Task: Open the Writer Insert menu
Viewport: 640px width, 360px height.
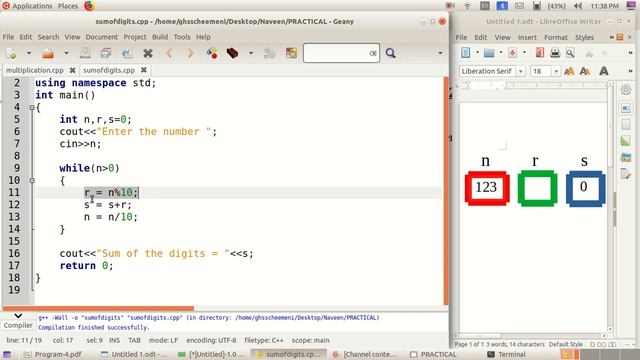Action: [527, 37]
